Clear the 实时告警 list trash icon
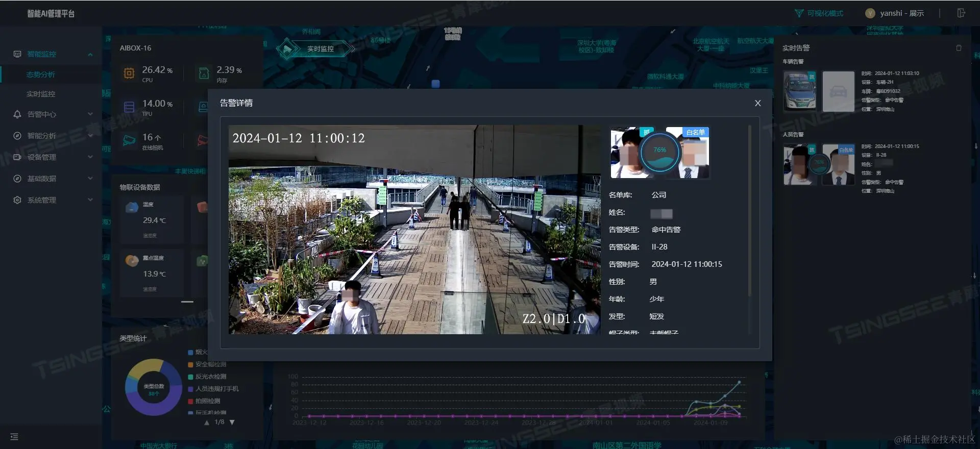 pyautogui.click(x=959, y=48)
